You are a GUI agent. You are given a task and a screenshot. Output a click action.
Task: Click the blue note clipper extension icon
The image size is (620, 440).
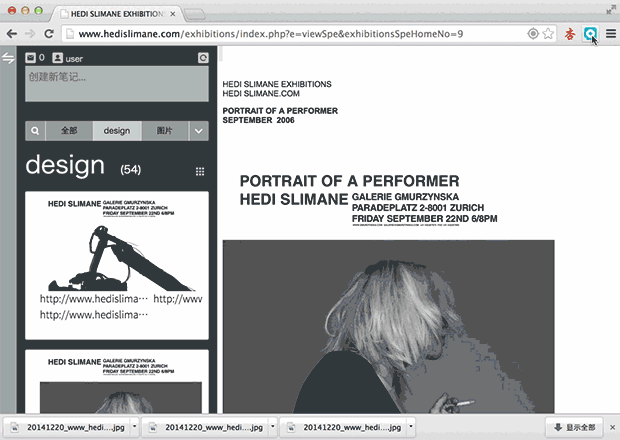pos(590,34)
